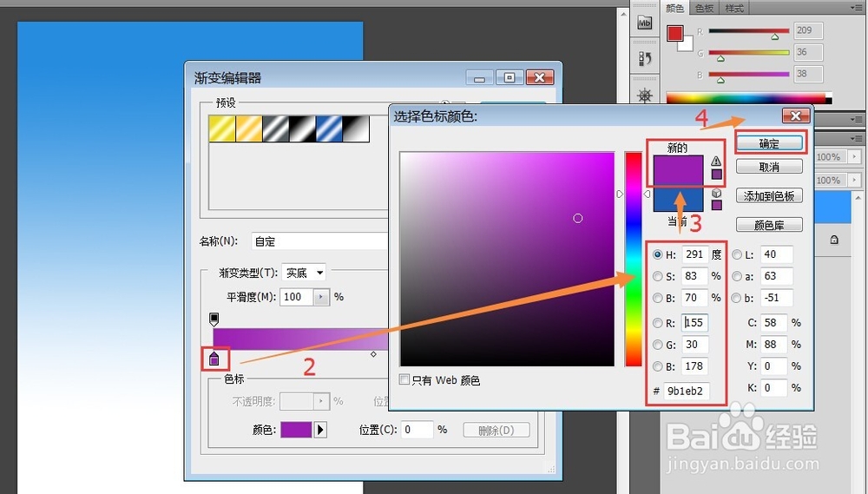
Task: Select the B blue radio button (178)
Action: pos(658,366)
